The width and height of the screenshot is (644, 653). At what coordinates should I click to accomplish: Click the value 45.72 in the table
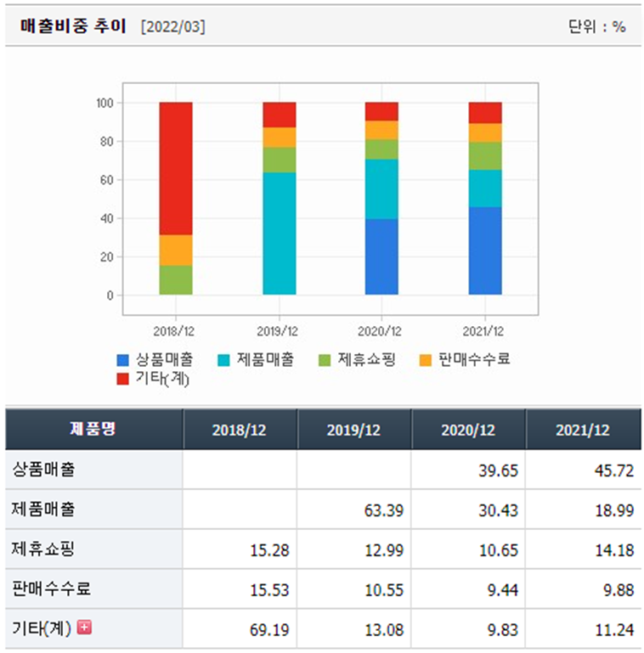coord(614,471)
